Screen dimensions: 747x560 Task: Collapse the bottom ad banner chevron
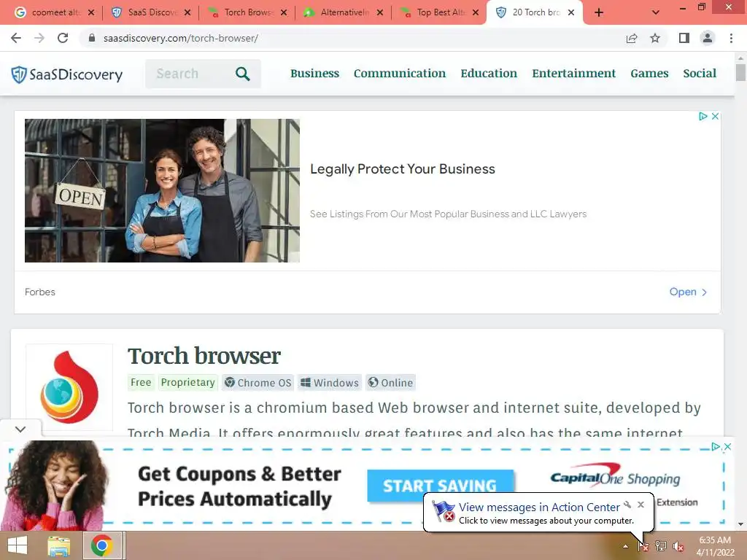tap(20, 429)
